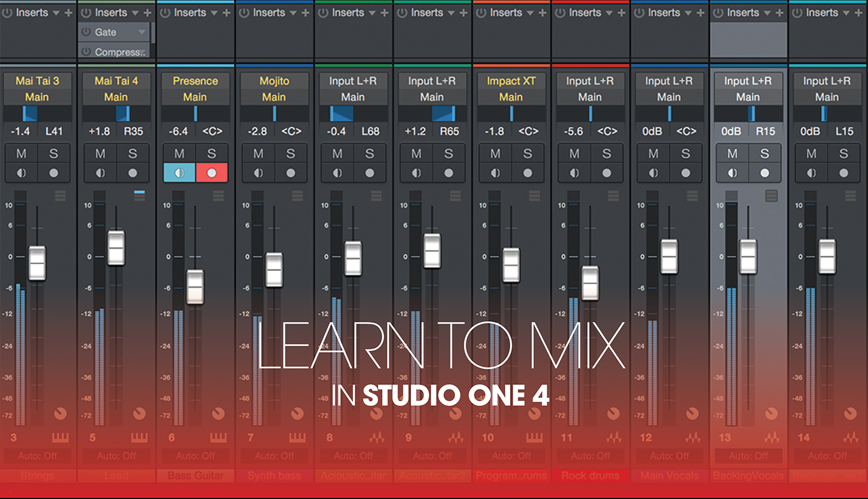868x499 pixels.
Task: Click the volume fader on Mai Tai 4 channel
Action: (x=116, y=248)
